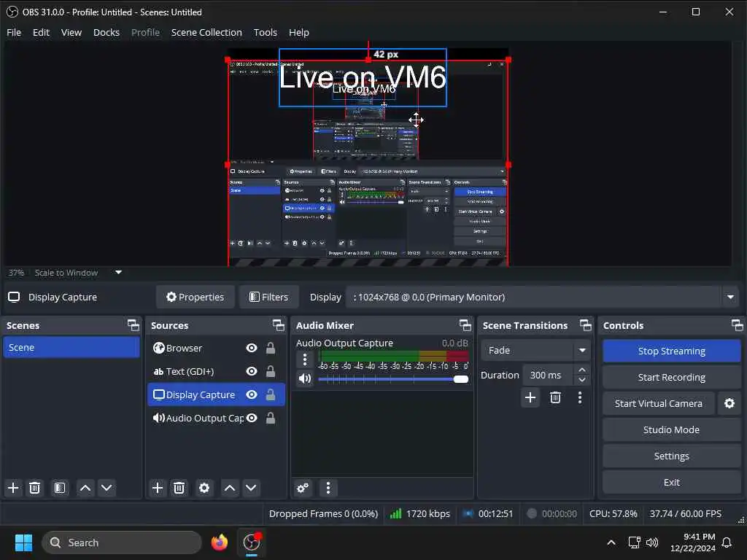
Task: Click the transition Duration value field
Action: pos(549,376)
